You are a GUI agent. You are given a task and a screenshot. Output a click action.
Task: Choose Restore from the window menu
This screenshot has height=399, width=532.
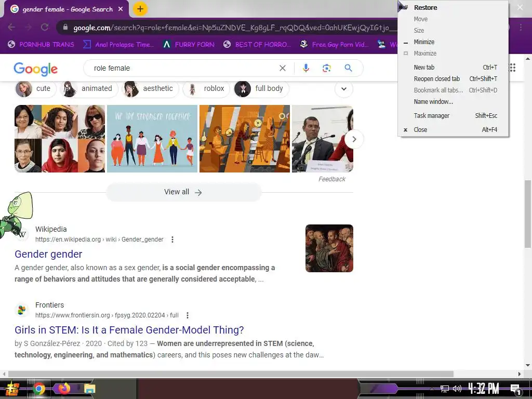(453, 7)
